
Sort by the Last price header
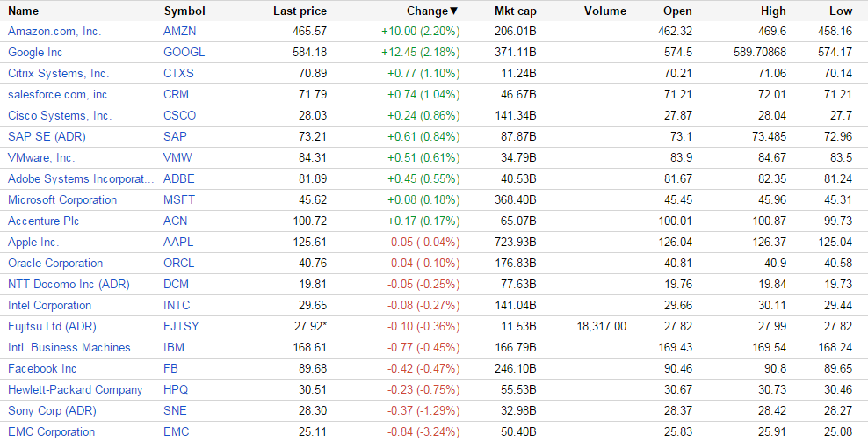300,11
